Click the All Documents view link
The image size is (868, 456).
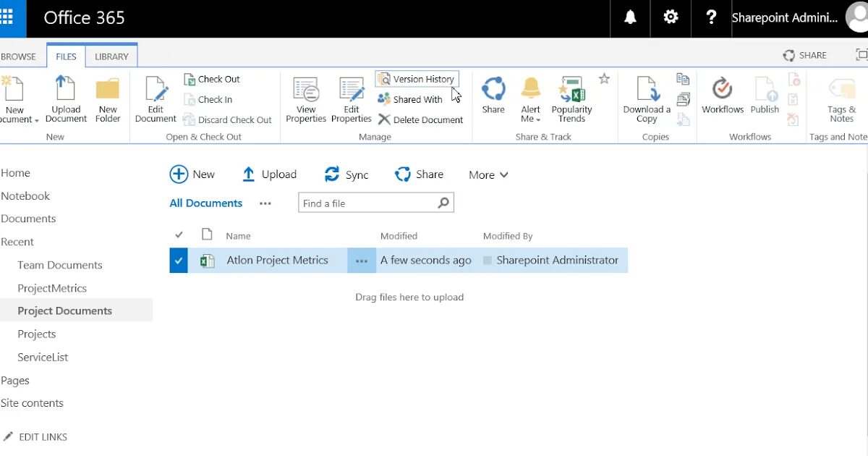pyautogui.click(x=206, y=203)
